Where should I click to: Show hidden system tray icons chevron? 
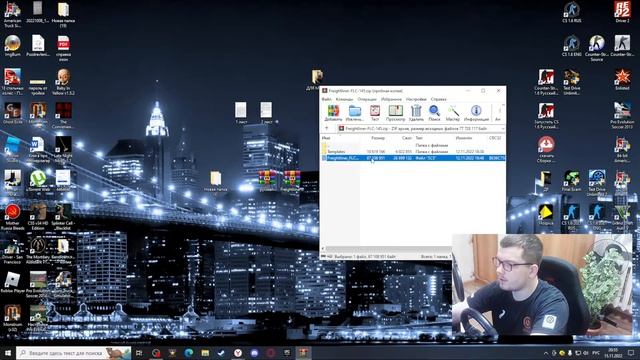[x=546, y=353]
